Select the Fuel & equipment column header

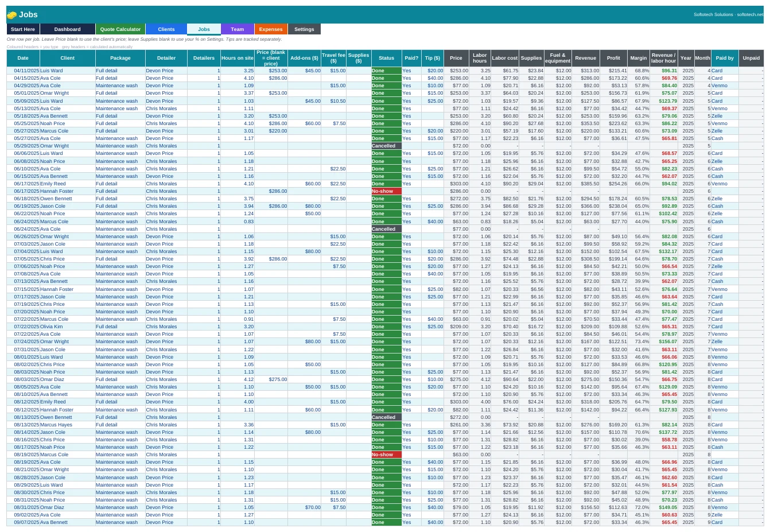pyautogui.click(x=558, y=58)
